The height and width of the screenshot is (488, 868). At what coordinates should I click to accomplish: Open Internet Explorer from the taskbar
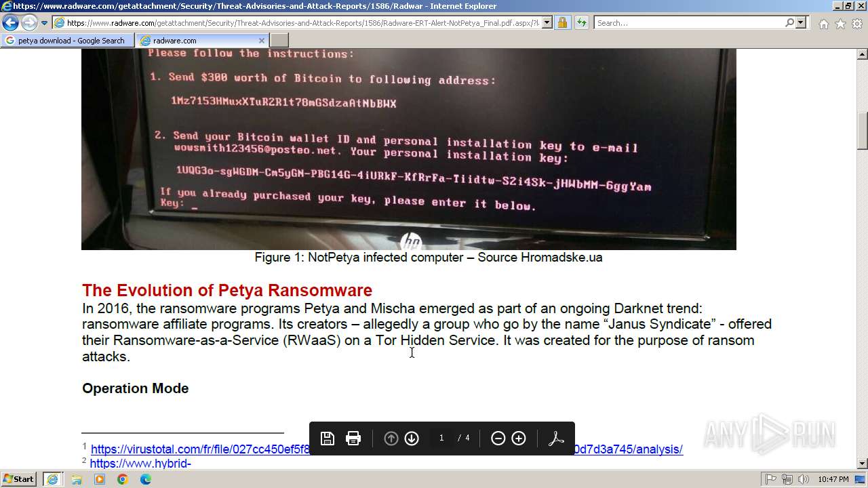click(x=52, y=479)
